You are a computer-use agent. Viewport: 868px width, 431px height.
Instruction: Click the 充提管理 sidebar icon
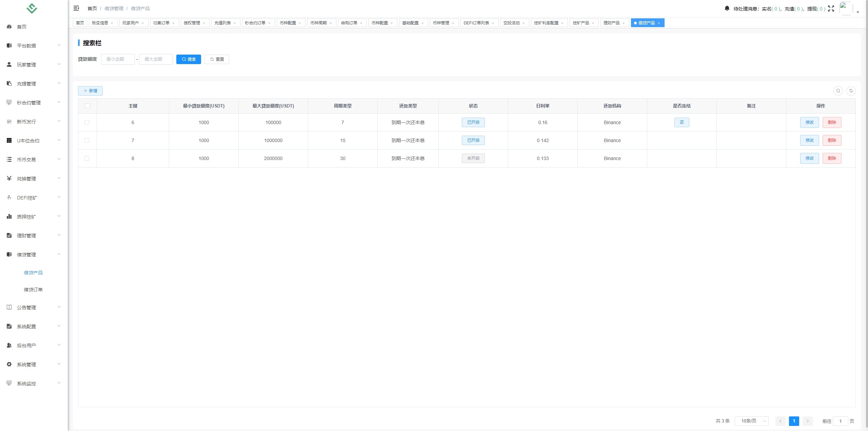pyautogui.click(x=9, y=83)
